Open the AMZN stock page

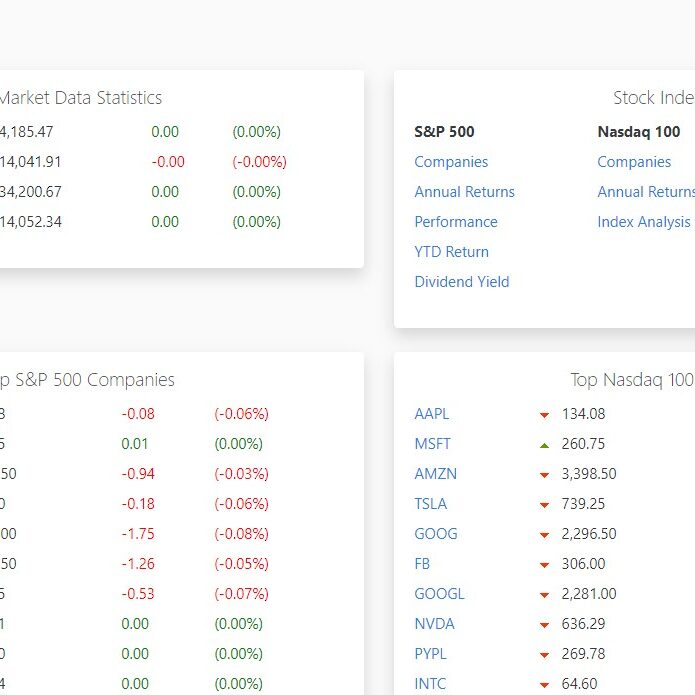pos(435,474)
